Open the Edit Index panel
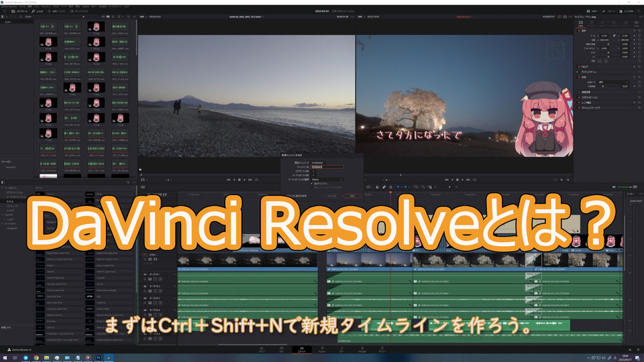The image size is (644, 362). 56,11
